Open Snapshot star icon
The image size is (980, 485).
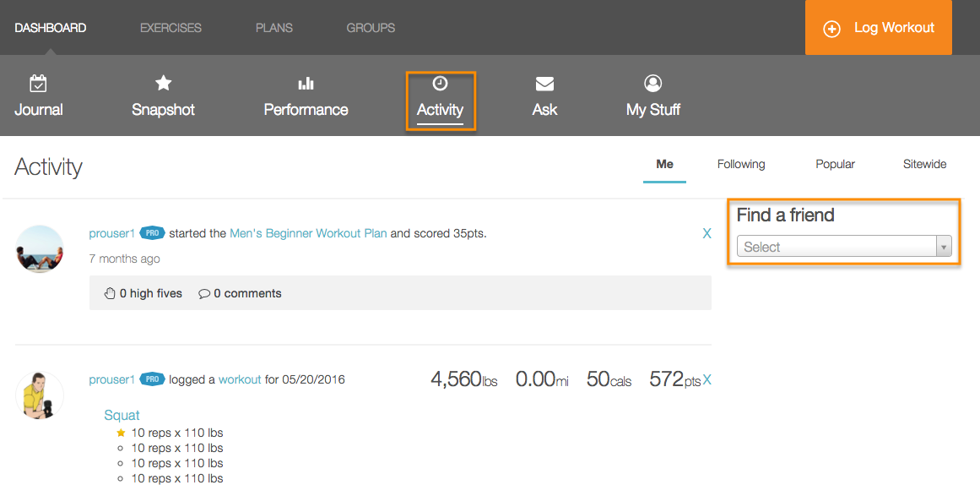point(163,83)
